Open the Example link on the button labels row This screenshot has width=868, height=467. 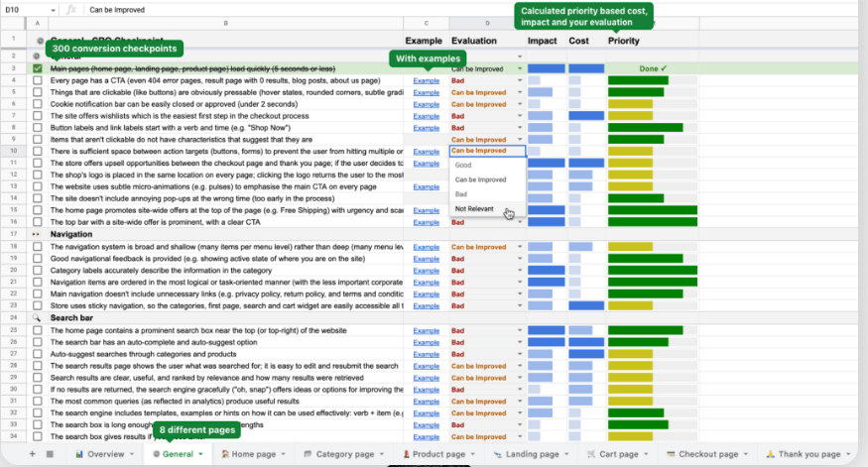coord(427,128)
